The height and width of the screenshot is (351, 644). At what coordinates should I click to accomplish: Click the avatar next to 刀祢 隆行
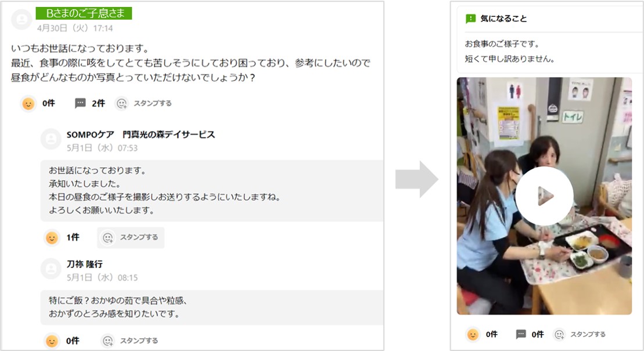51,269
